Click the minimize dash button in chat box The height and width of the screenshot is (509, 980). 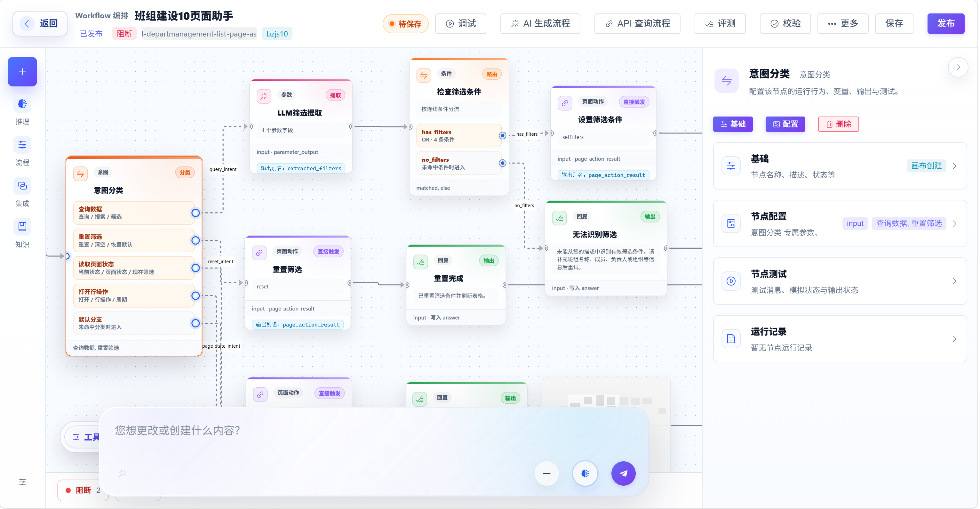click(x=547, y=473)
